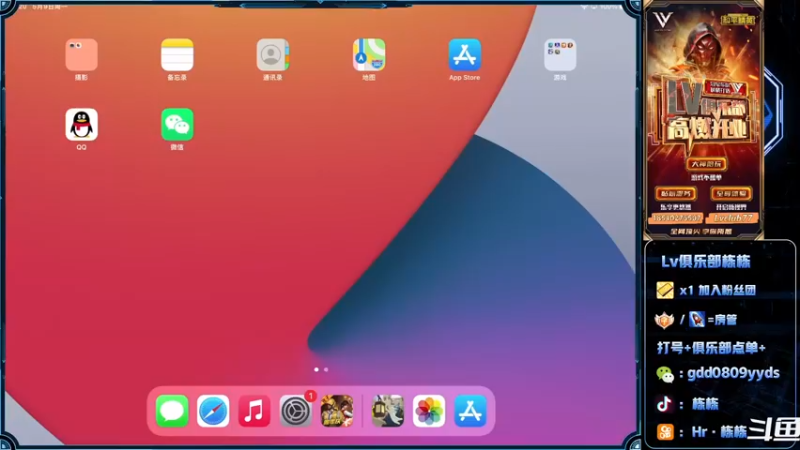Screen dimensions: 800x450
Task: Launch PUBG-style game icon in dock
Action: [337, 411]
